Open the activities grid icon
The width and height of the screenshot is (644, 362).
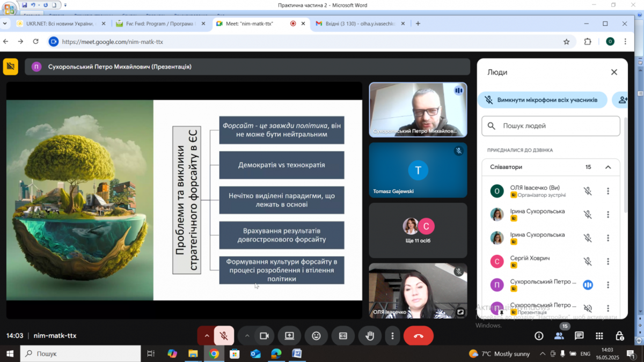pyautogui.click(x=599, y=336)
